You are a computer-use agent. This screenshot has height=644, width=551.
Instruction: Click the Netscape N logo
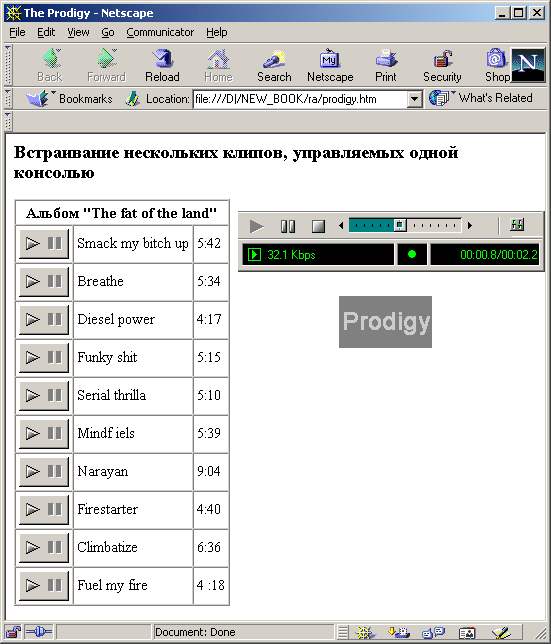pyautogui.click(x=528, y=65)
